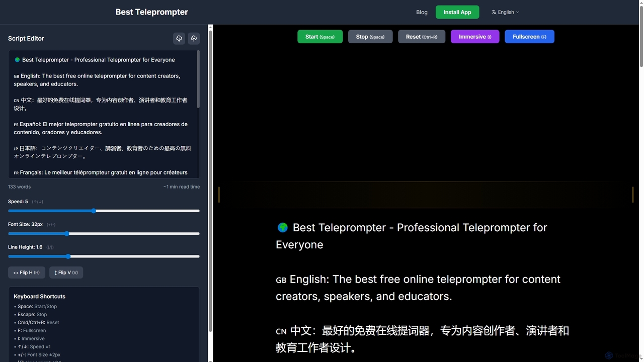
Task: Switch to Fullscreen mode
Action: (x=529, y=37)
